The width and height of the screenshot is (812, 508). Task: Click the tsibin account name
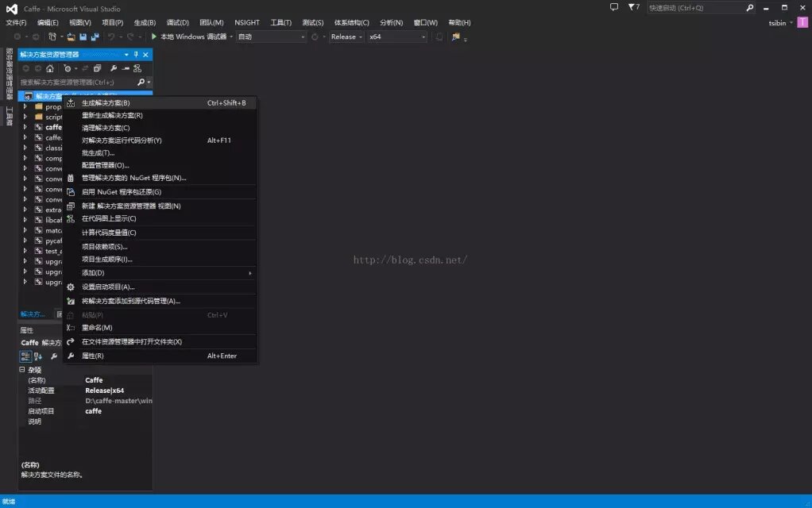pos(777,23)
